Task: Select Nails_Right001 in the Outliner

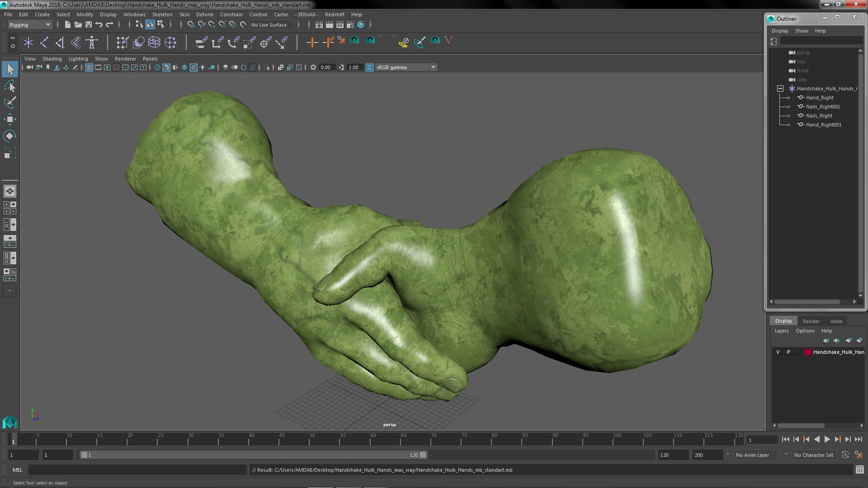Action: (x=823, y=107)
